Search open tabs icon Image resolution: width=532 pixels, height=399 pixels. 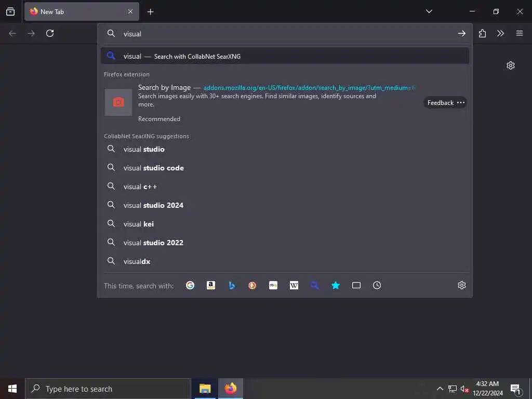(x=356, y=285)
